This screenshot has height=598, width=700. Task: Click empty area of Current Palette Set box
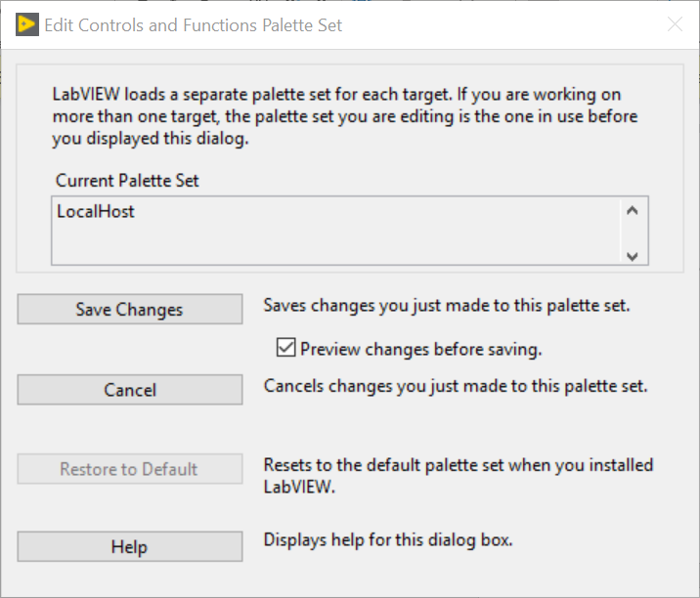pos(334,243)
